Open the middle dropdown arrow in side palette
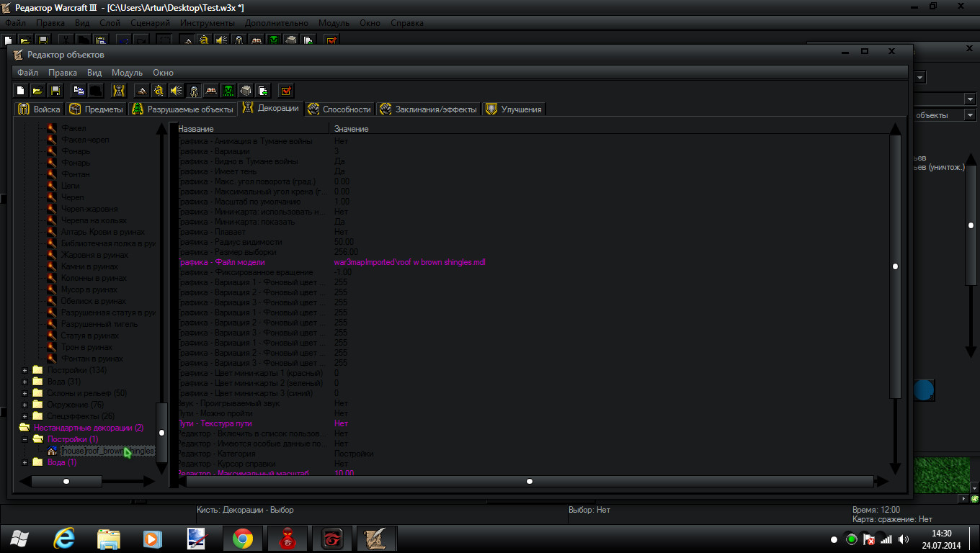The width and height of the screenshot is (980, 553). (970, 99)
